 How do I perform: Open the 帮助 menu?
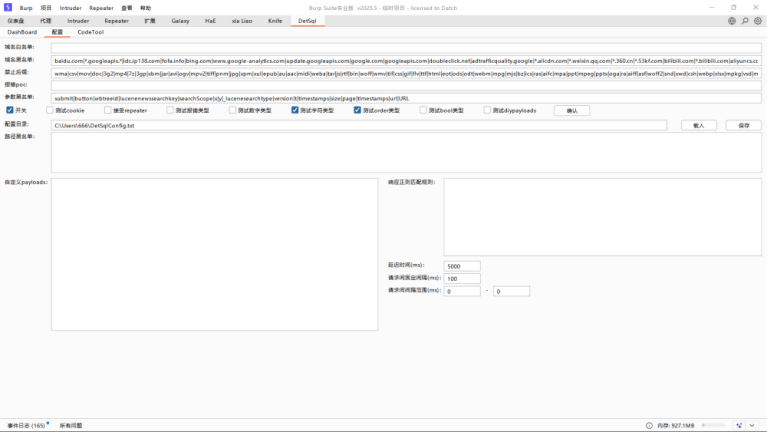pos(145,8)
